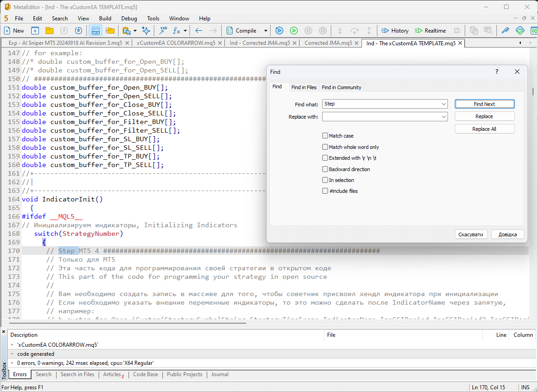Start debugging on history data icon

tap(279, 31)
